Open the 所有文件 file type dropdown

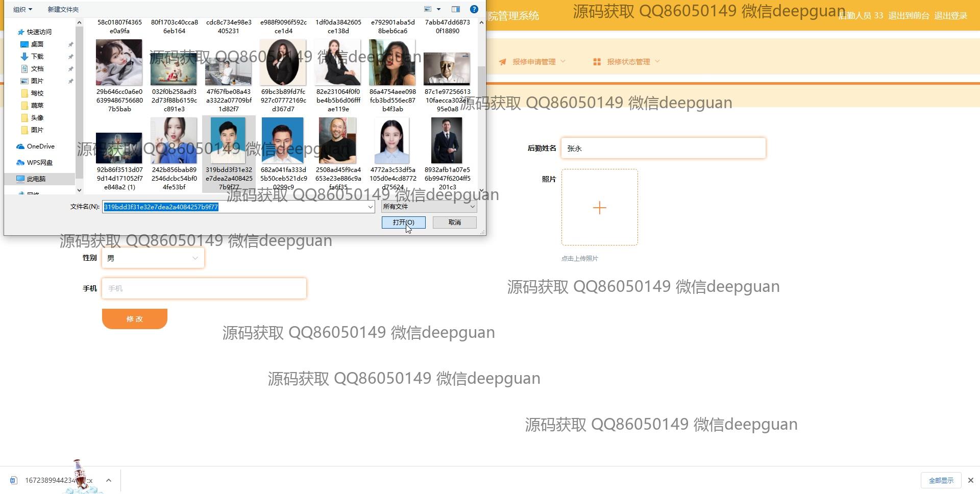click(429, 207)
